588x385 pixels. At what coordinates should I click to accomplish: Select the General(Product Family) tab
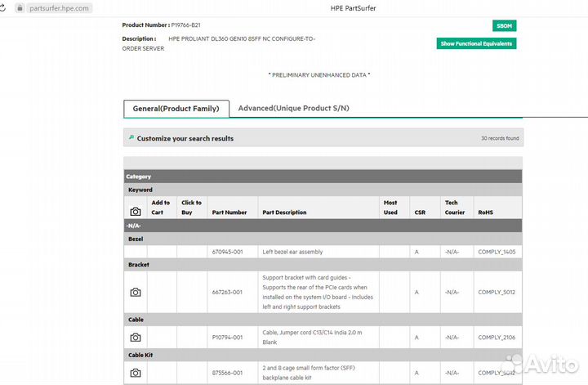[176, 109]
